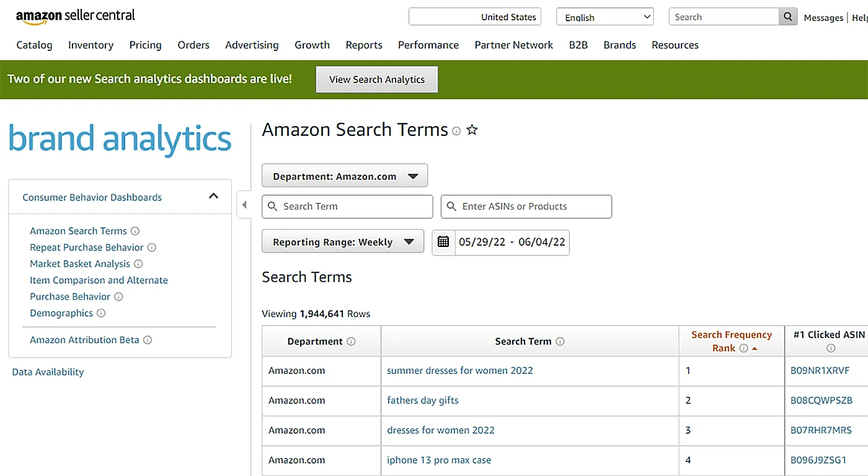Open the Brands menu
This screenshot has width=868, height=476.
coord(620,45)
